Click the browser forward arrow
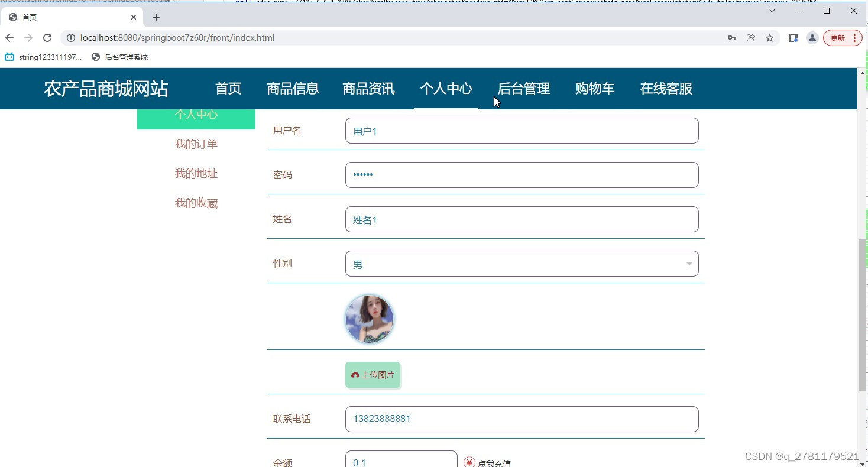This screenshot has width=868, height=467. [x=28, y=38]
